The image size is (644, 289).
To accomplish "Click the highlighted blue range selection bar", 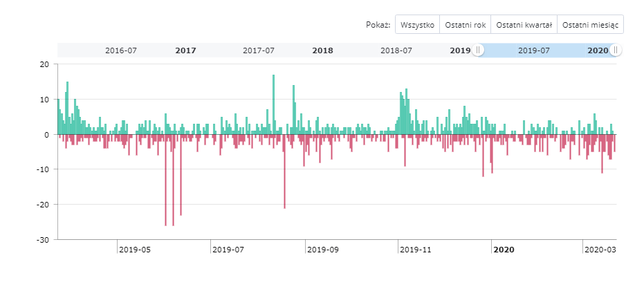I will pos(546,50).
